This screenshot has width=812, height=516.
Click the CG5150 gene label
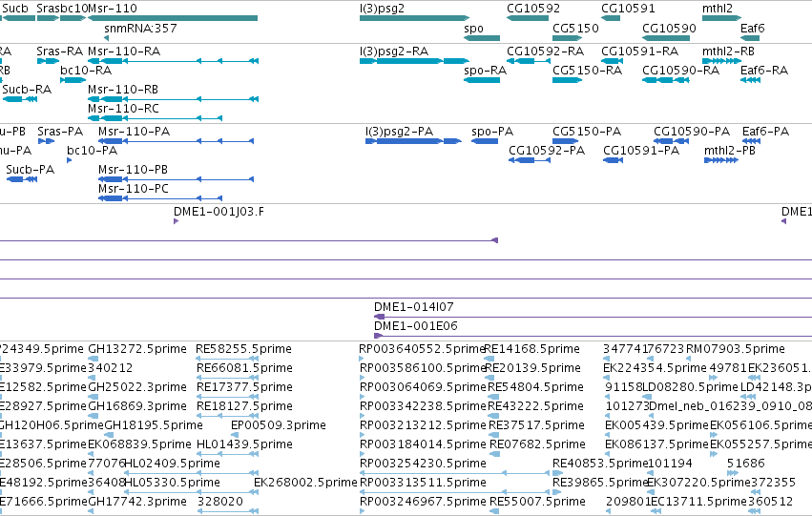[576, 28]
